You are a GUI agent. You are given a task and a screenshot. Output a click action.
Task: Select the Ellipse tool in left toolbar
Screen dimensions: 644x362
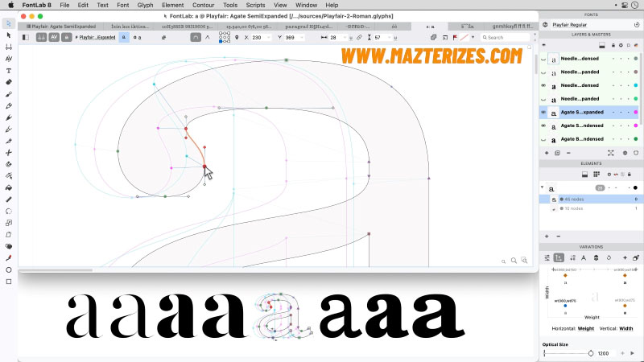tap(9, 270)
